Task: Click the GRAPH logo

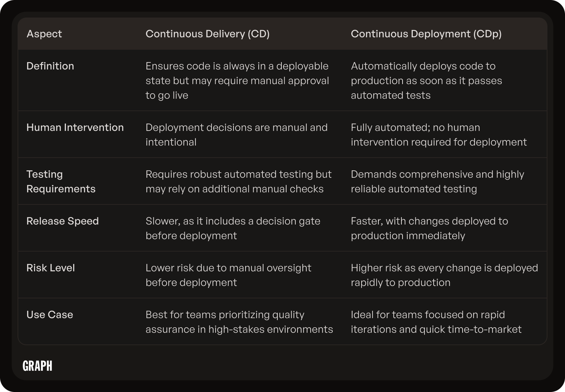Action: 37,366
